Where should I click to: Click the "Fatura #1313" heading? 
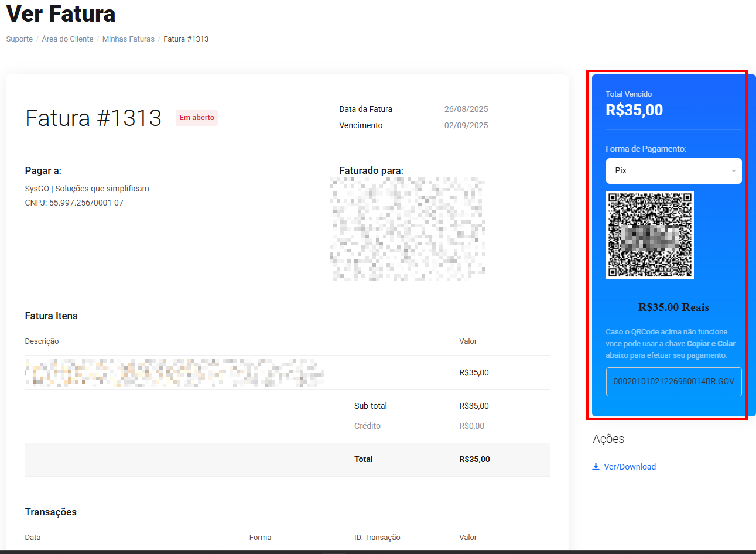pos(93,118)
